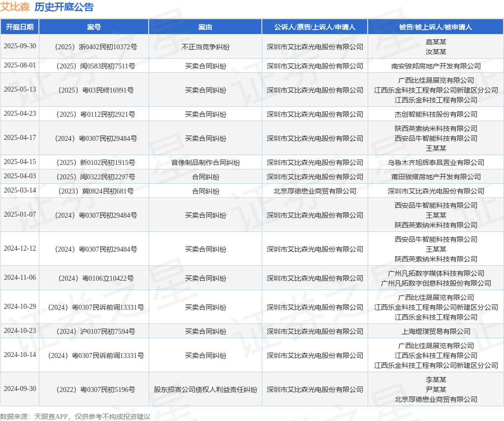Click the 音像制品制作合同纠纷 case cause

point(205,163)
